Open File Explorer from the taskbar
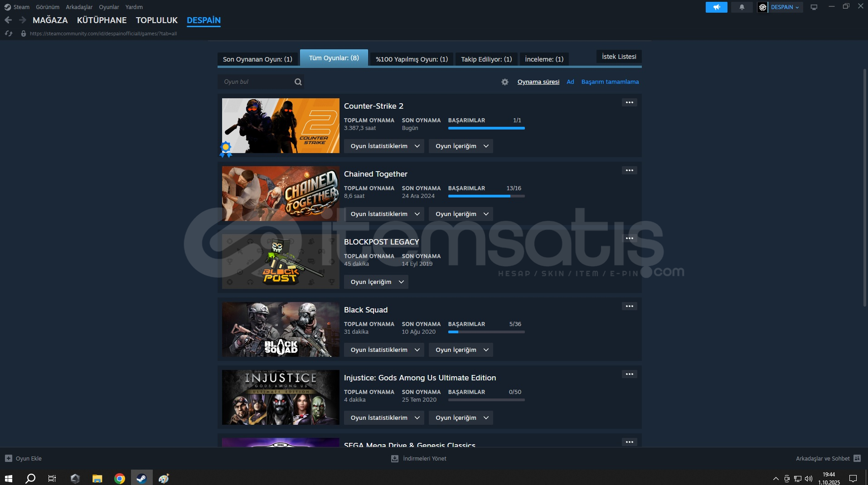 click(97, 478)
